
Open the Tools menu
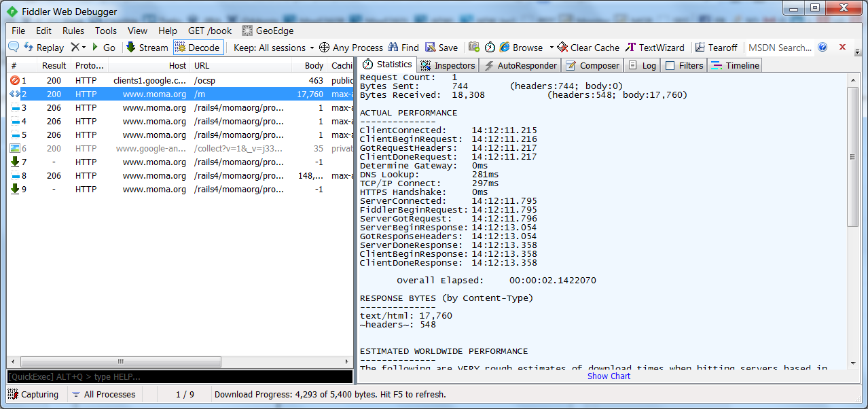pyautogui.click(x=106, y=31)
